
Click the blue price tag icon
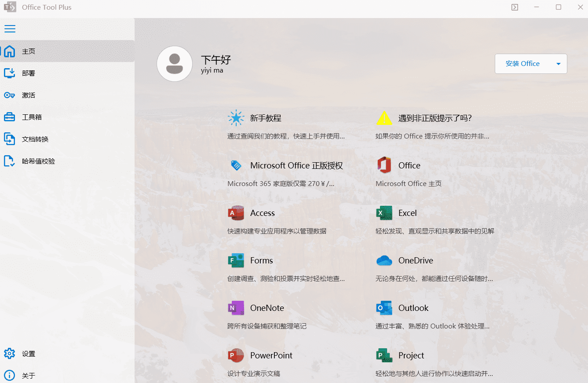click(236, 165)
